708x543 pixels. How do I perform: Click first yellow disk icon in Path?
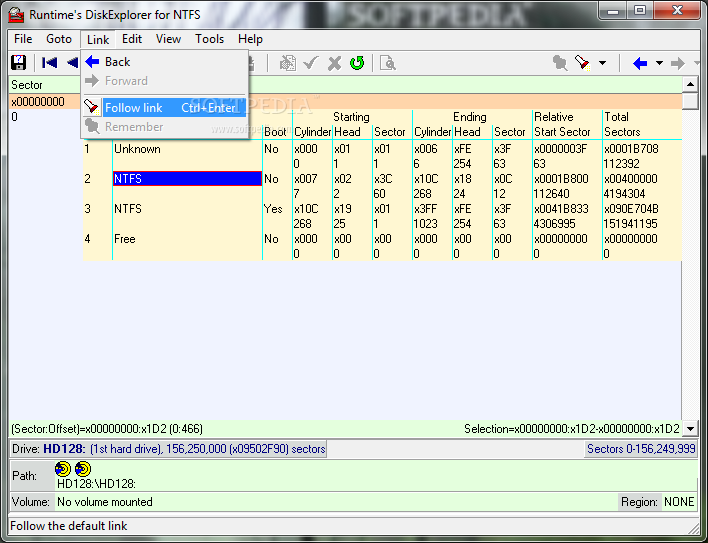63,469
